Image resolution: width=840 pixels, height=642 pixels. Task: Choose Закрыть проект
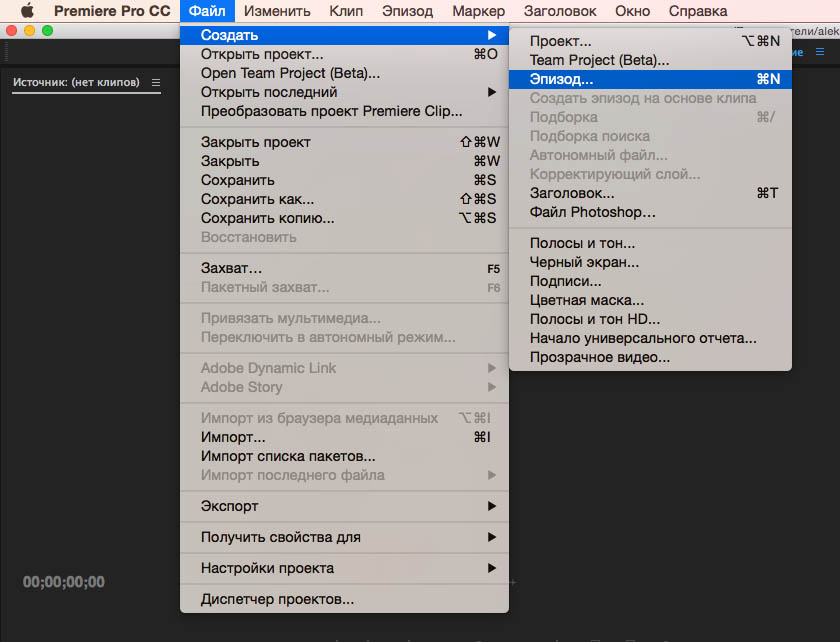tap(344, 142)
